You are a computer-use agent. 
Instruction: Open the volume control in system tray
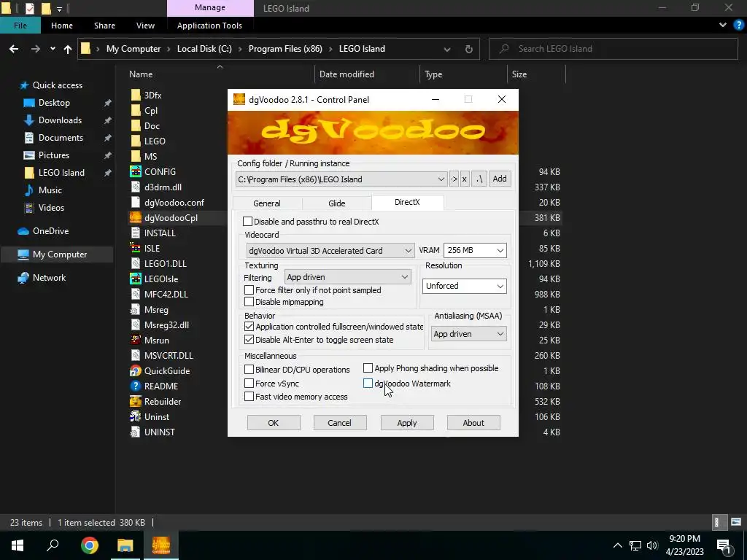[x=652, y=545]
